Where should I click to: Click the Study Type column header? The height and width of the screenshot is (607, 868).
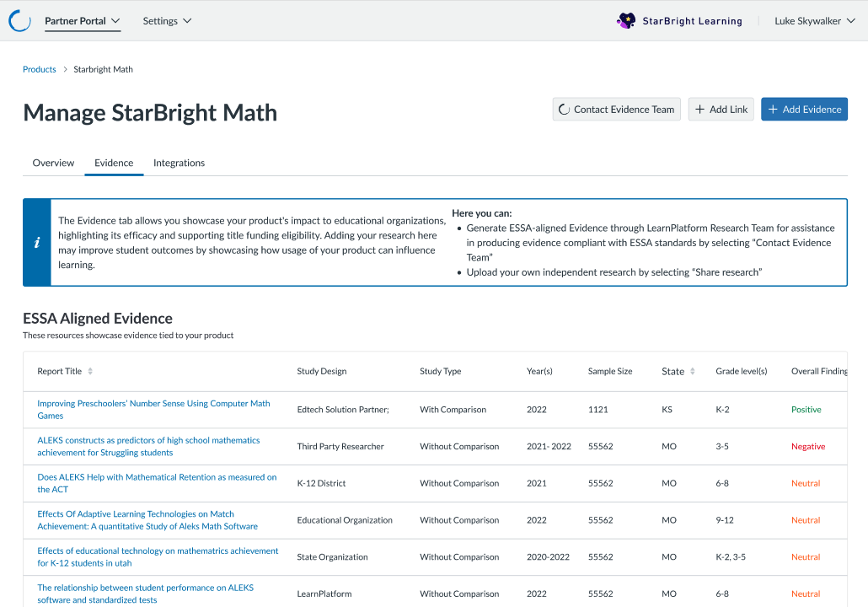click(x=440, y=371)
